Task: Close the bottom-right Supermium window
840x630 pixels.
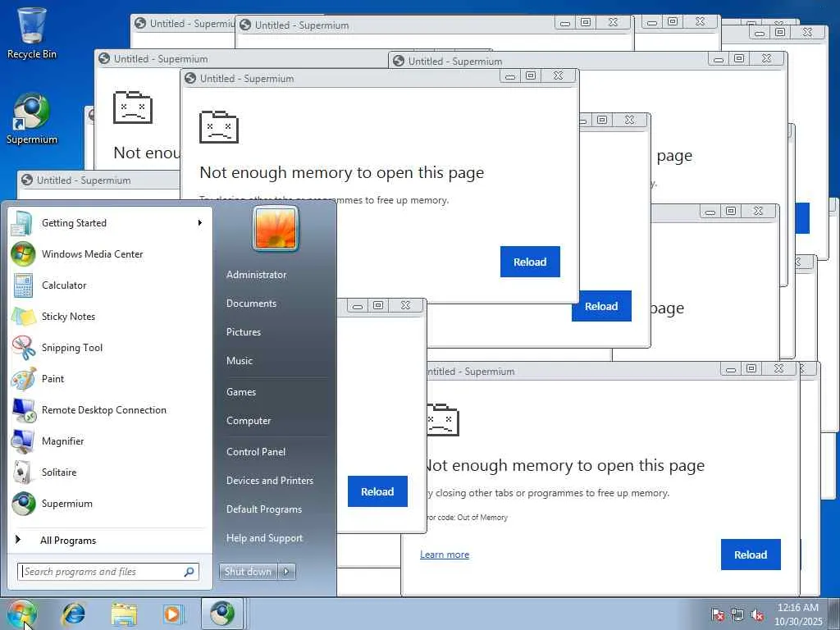Action: [779, 368]
